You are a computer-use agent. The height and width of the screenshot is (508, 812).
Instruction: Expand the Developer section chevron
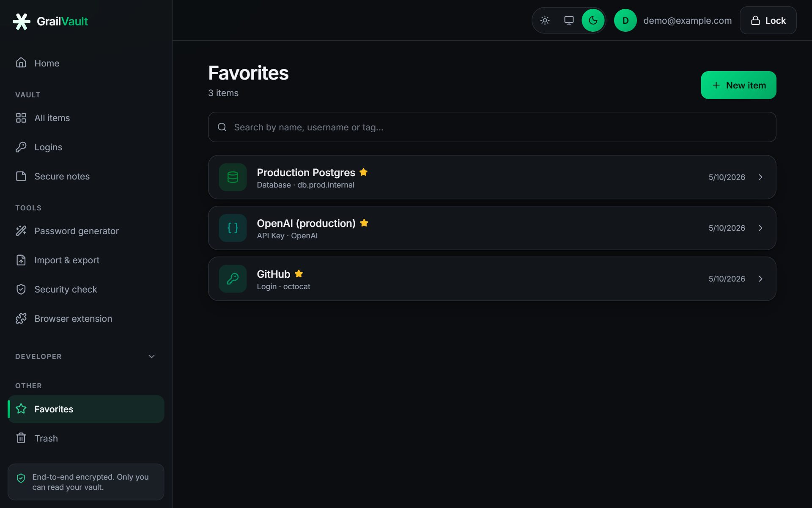click(151, 356)
